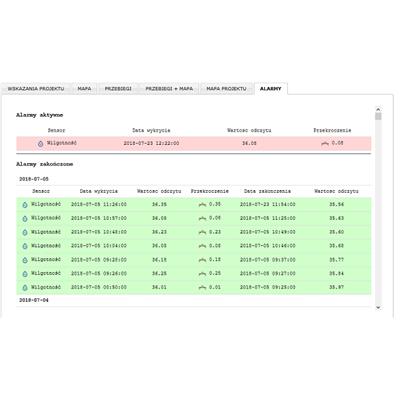The width and height of the screenshot is (400, 400).
Task: Click reading value 36.01 in finished alarms
Action: pos(159,287)
